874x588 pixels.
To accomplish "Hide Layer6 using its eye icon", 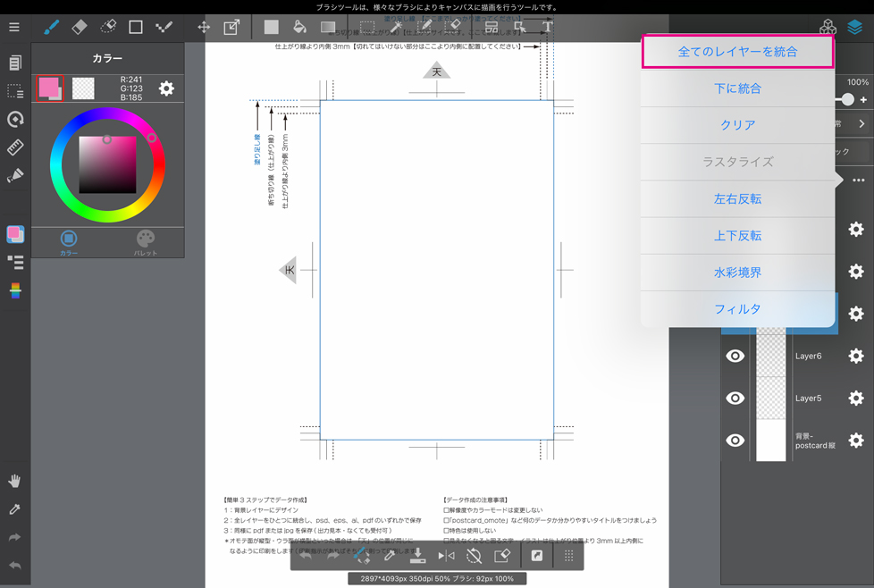I will (x=735, y=356).
